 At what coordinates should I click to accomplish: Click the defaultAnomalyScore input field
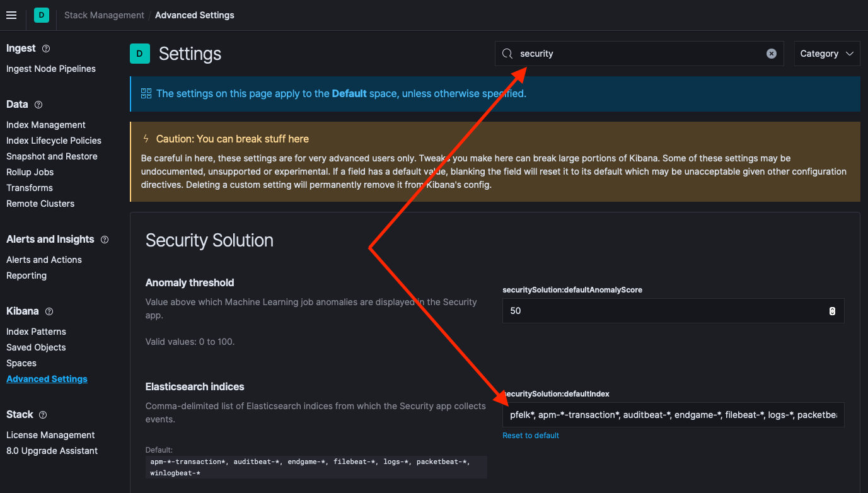[673, 311]
